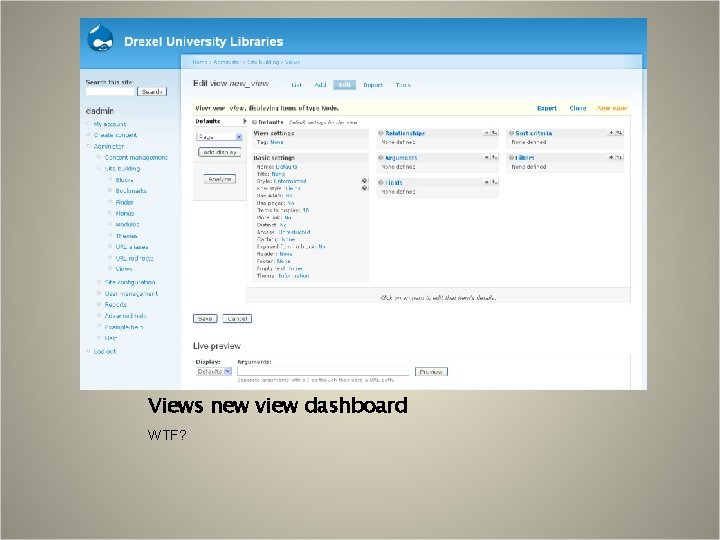Open the settings gear on the Style row
This screenshot has width=720, height=540.
click(364, 181)
